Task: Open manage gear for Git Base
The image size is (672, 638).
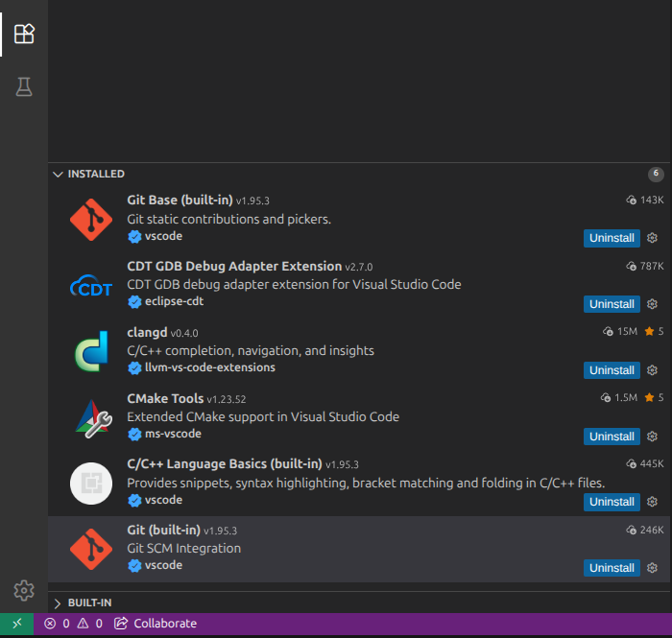Action: point(652,238)
